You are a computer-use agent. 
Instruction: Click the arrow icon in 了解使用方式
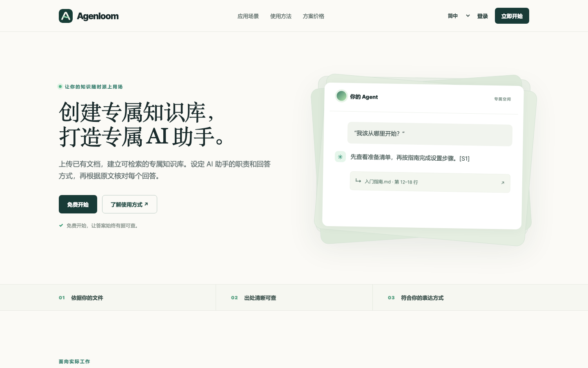(146, 204)
